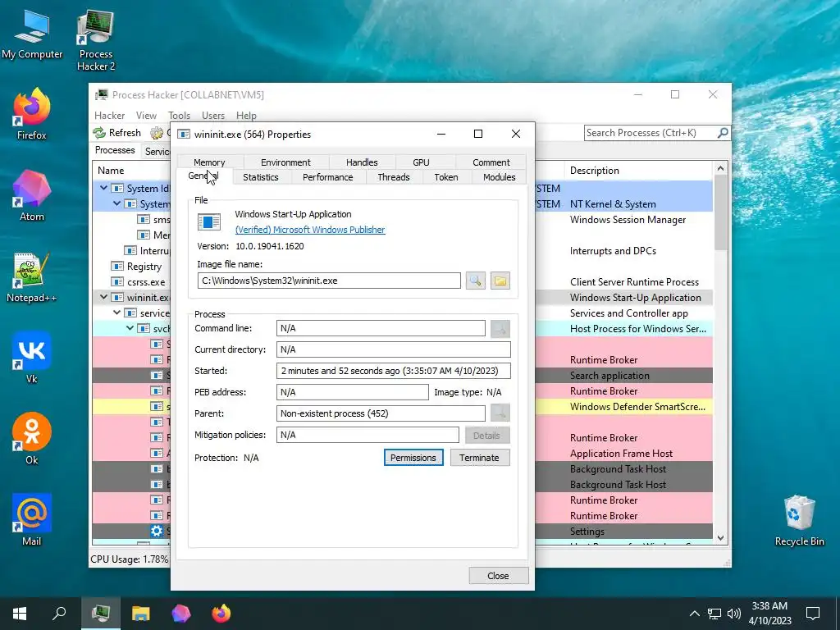Click the taskbar clock showing 3:38 AM
Viewport: 840px width, 630px height.
[x=769, y=614]
